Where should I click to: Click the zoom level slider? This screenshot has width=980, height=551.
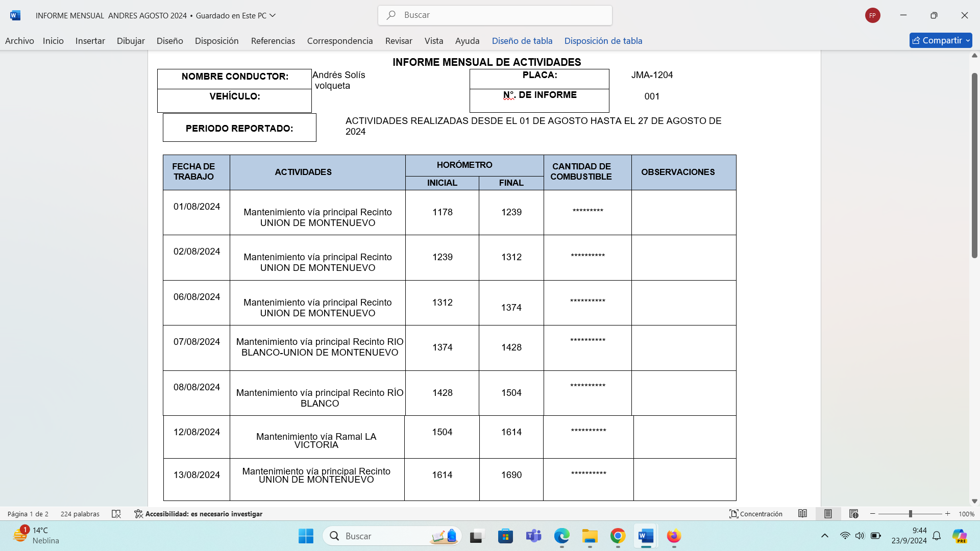(x=910, y=514)
